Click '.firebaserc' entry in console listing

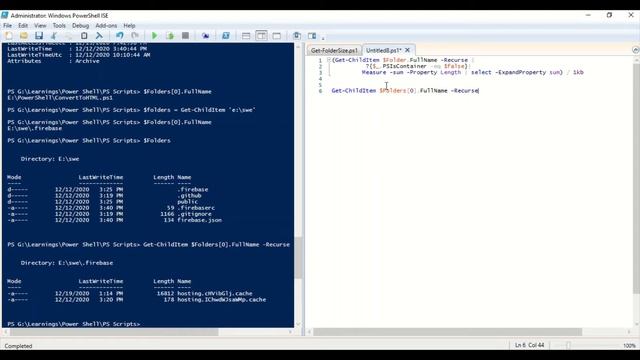click(196, 208)
